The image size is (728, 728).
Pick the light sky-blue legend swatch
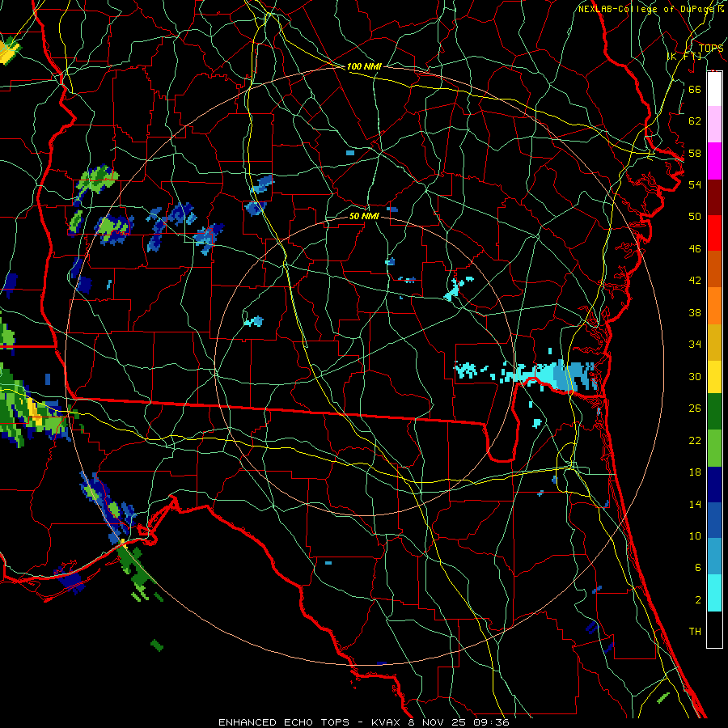[x=714, y=557]
